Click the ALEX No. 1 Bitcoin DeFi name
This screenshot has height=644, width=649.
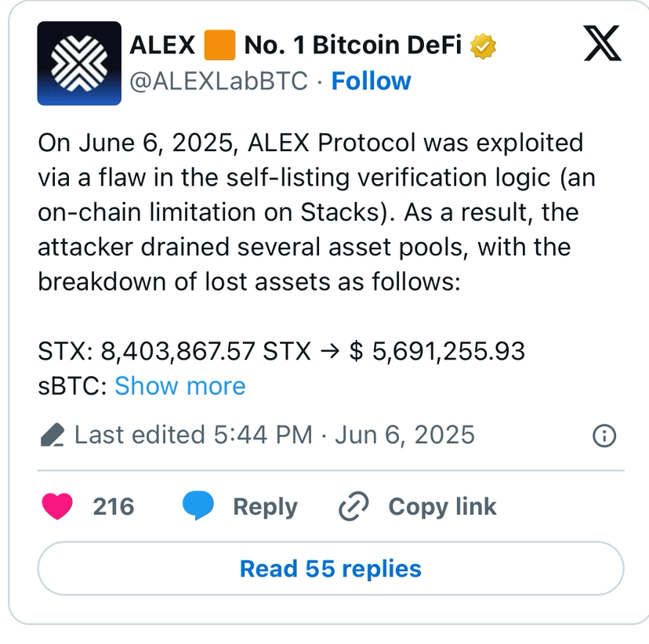click(314, 45)
